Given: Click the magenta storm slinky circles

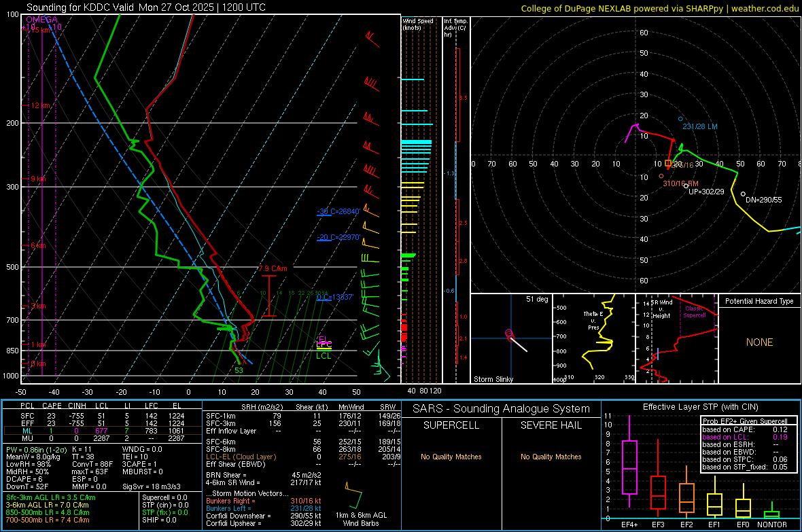Looking at the screenshot, I should click(509, 334).
